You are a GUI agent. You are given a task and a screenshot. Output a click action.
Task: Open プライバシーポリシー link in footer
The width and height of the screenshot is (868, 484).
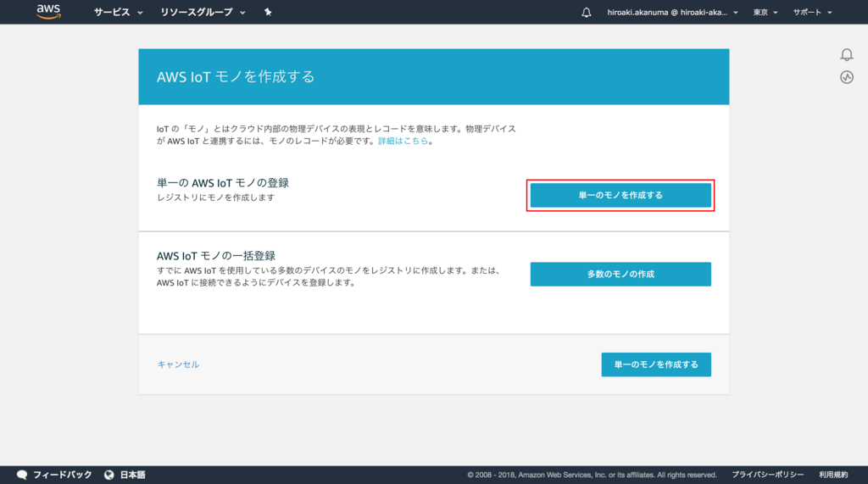[768, 475]
